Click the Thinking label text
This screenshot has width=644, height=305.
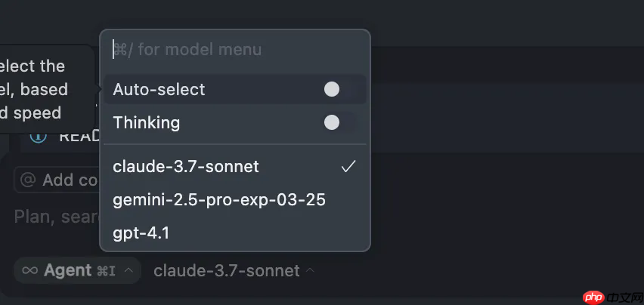[x=146, y=122]
